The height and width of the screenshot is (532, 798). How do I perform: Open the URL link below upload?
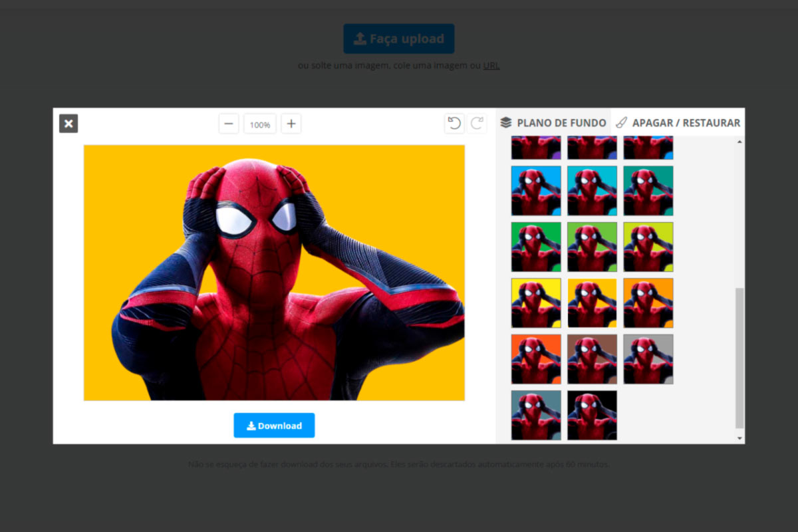coord(491,65)
